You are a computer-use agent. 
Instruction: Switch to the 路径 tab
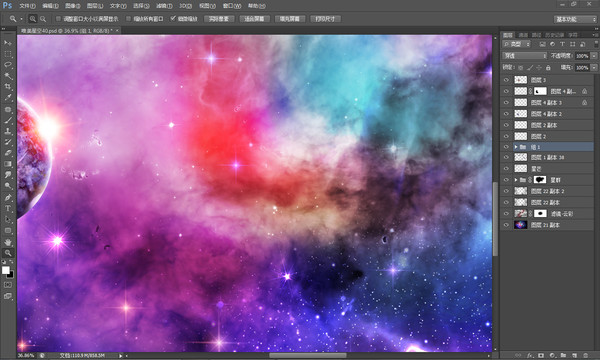click(x=536, y=35)
